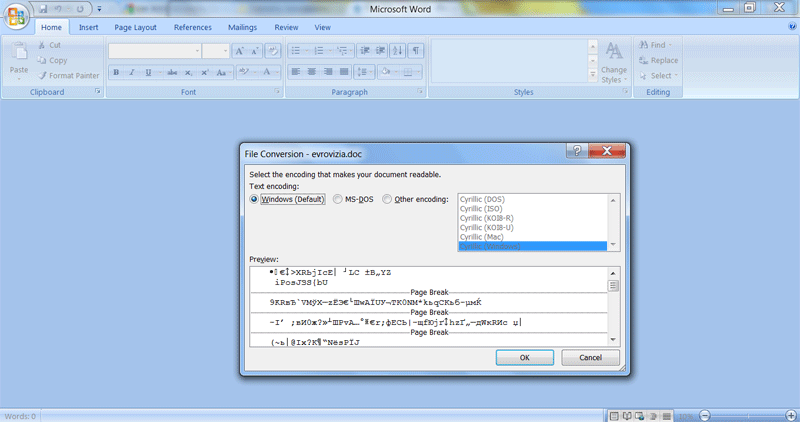800x422 pixels.
Task: Open the Select dropdown in Editing
Action: click(659, 76)
